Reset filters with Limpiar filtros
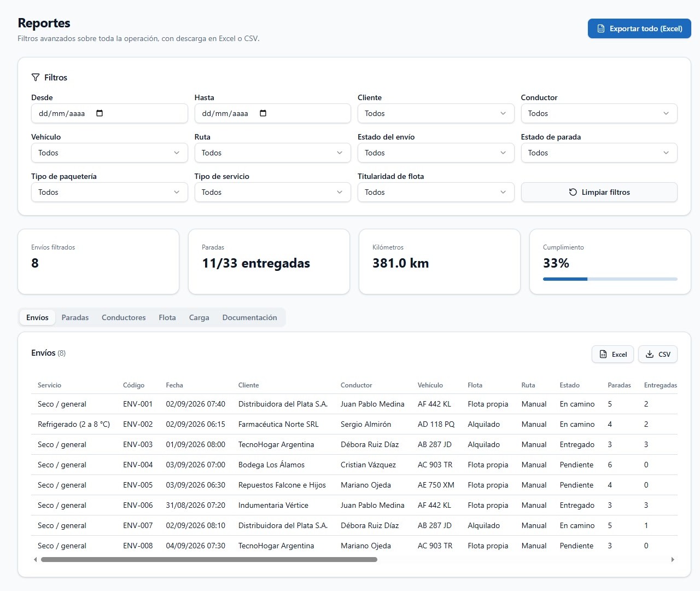The width and height of the screenshot is (700, 591). (x=599, y=192)
